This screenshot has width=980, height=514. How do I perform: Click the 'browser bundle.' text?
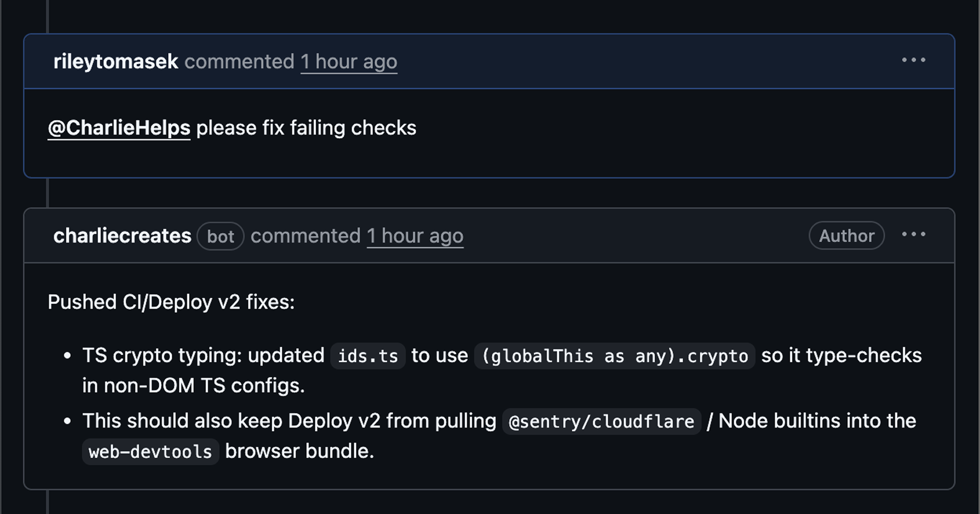click(299, 451)
